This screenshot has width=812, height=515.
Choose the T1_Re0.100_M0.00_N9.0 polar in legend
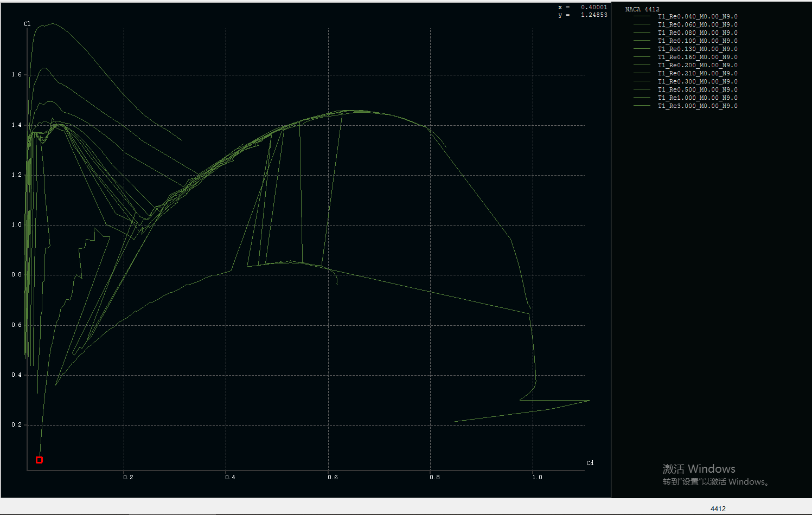tap(698, 41)
